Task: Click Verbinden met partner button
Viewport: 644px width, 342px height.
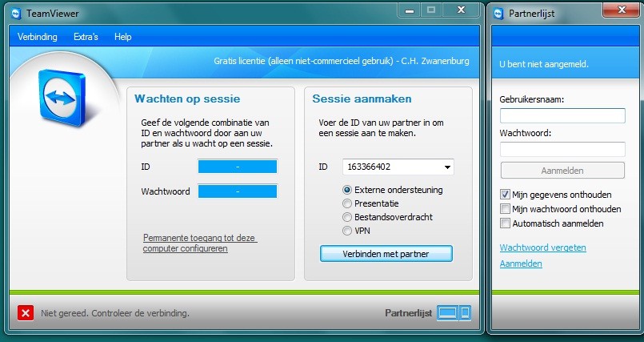Action: 386,254
